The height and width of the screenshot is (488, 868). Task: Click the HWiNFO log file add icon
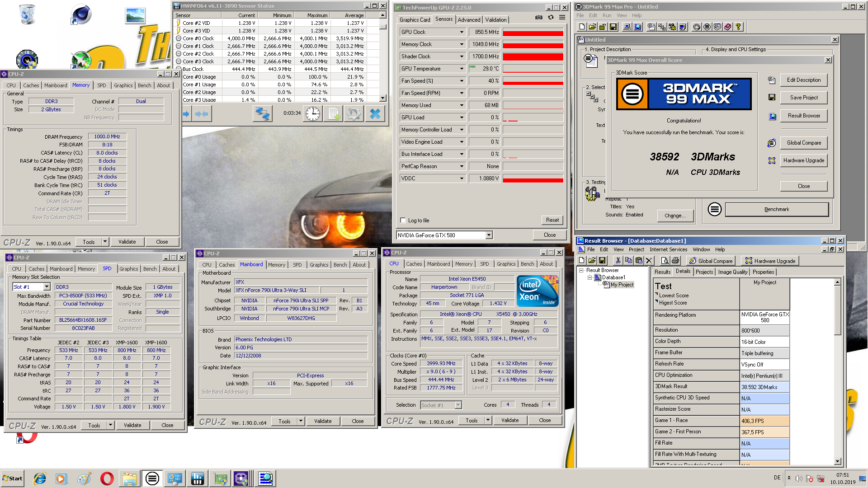coord(334,114)
